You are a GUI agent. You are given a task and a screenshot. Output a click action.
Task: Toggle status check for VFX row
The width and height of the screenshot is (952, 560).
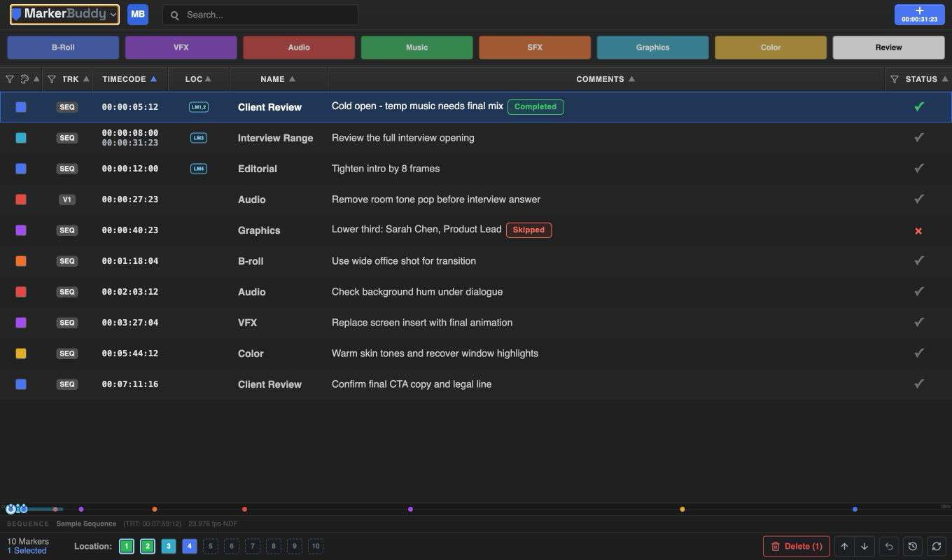click(x=919, y=322)
